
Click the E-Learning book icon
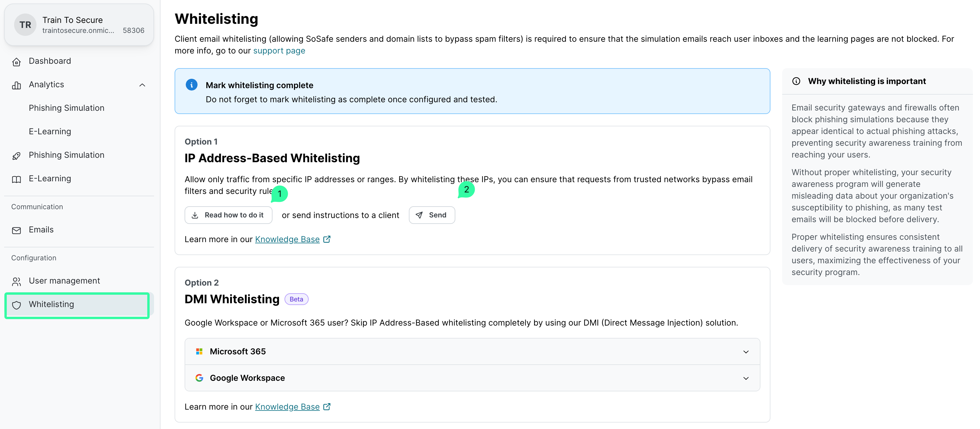point(16,179)
